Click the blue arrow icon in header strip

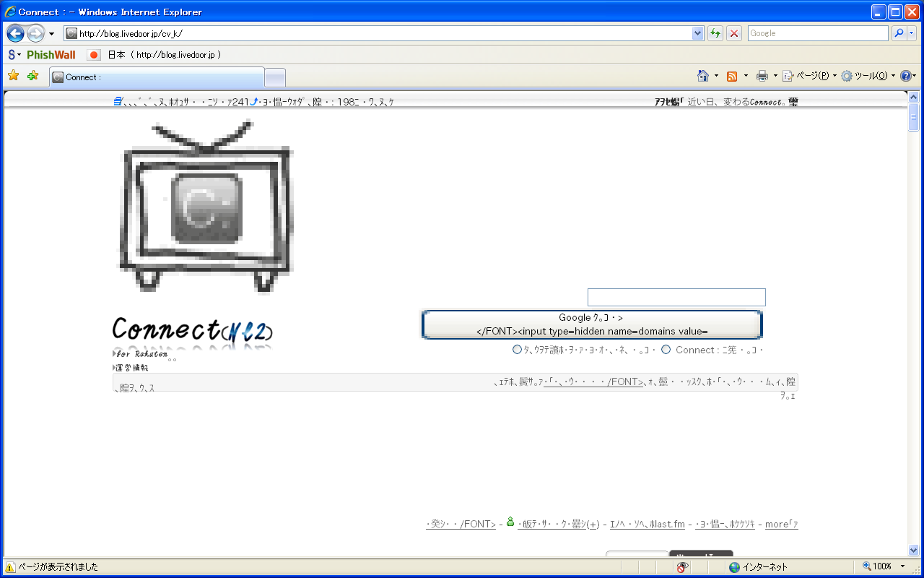point(253,102)
